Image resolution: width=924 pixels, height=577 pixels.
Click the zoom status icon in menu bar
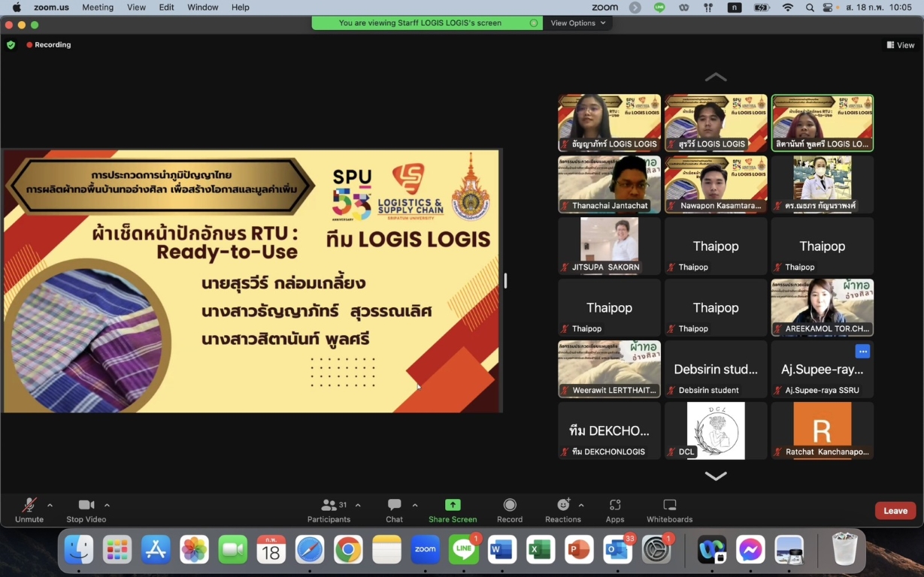(604, 8)
